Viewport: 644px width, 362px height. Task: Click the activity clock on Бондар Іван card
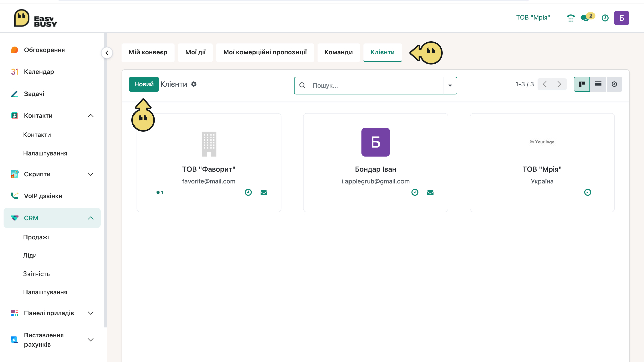[415, 192]
